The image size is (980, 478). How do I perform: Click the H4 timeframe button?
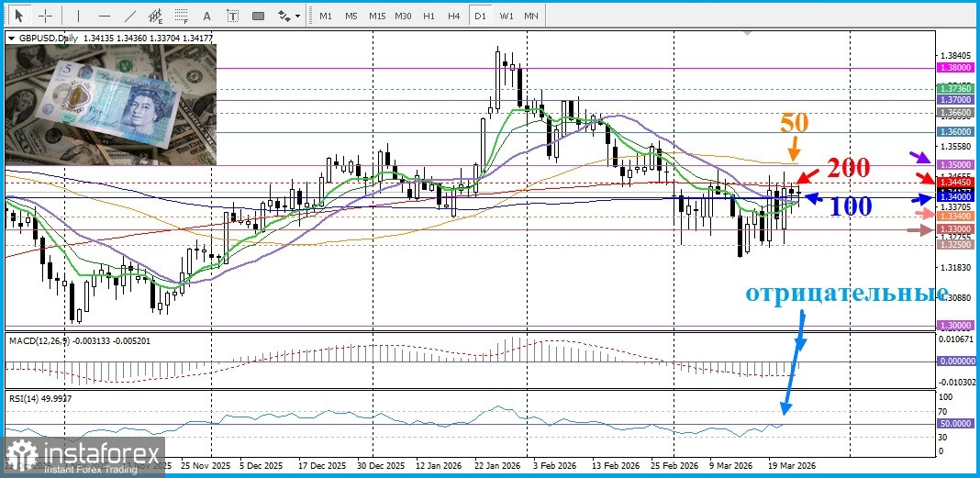(x=454, y=16)
